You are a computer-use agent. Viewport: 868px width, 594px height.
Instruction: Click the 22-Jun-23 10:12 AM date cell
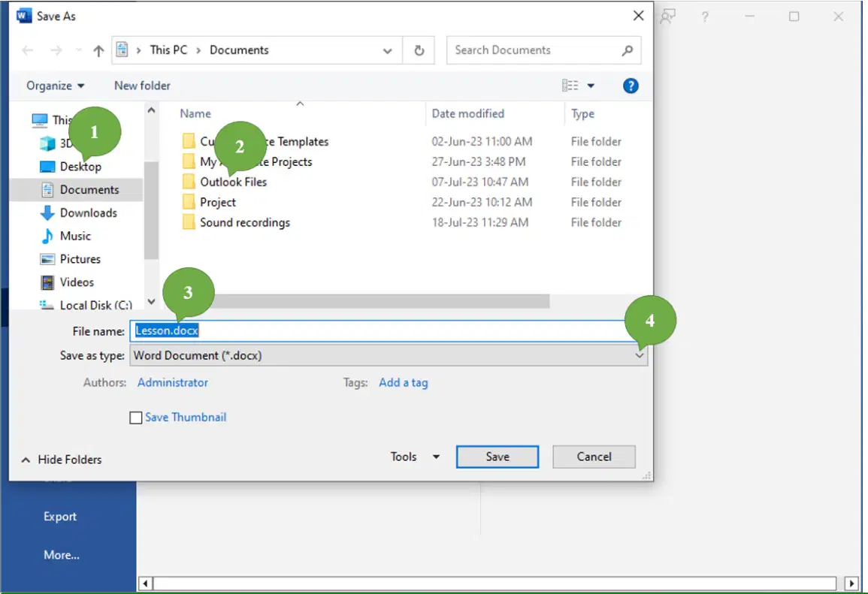482,203
